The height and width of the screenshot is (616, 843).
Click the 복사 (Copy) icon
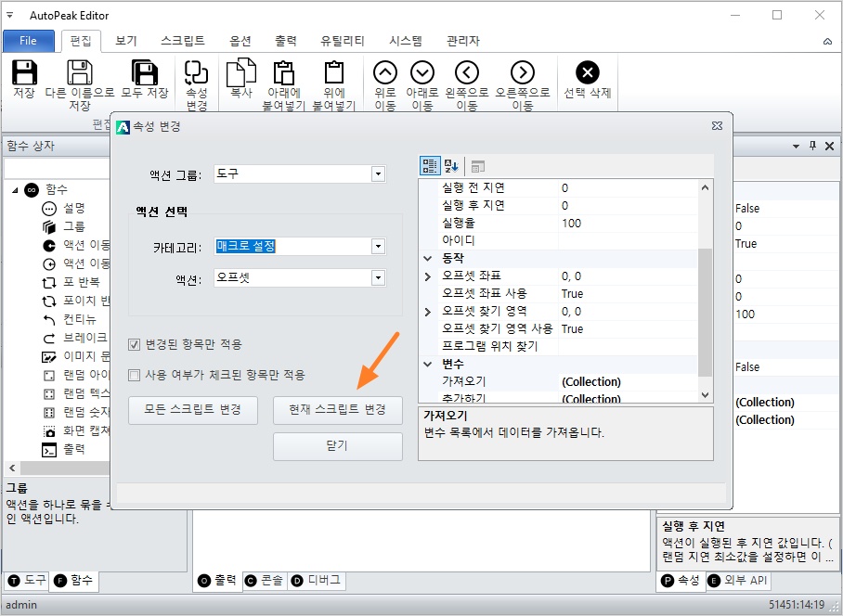pos(241,71)
